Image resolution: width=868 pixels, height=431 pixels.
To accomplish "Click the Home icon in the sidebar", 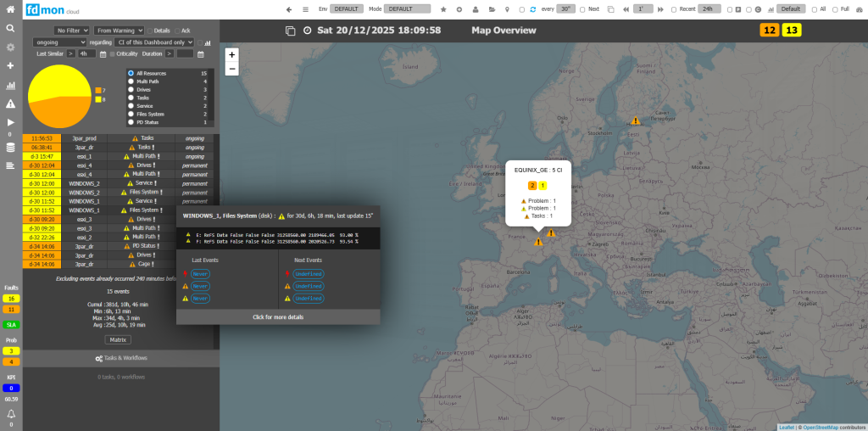I will [10, 10].
